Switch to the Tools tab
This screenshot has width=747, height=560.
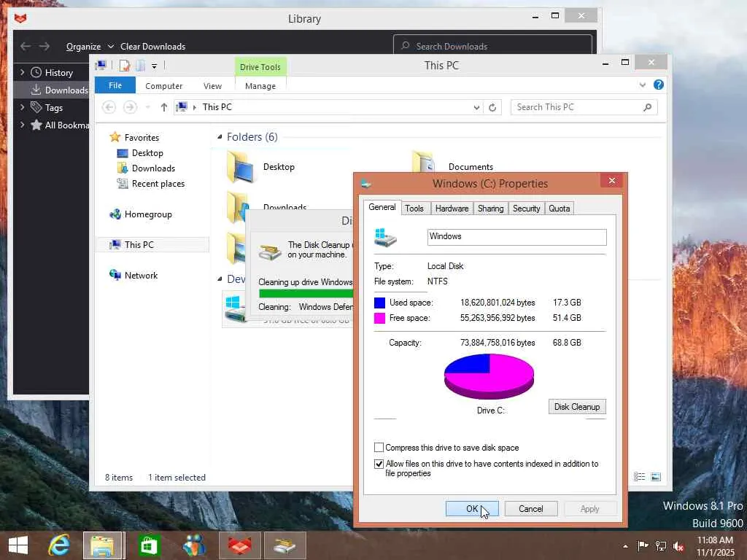414,209
